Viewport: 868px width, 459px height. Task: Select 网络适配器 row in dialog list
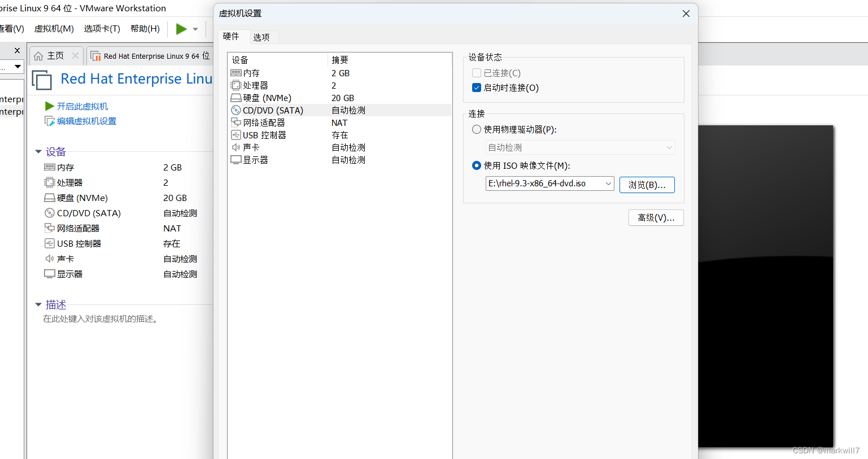tap(340, 123)
